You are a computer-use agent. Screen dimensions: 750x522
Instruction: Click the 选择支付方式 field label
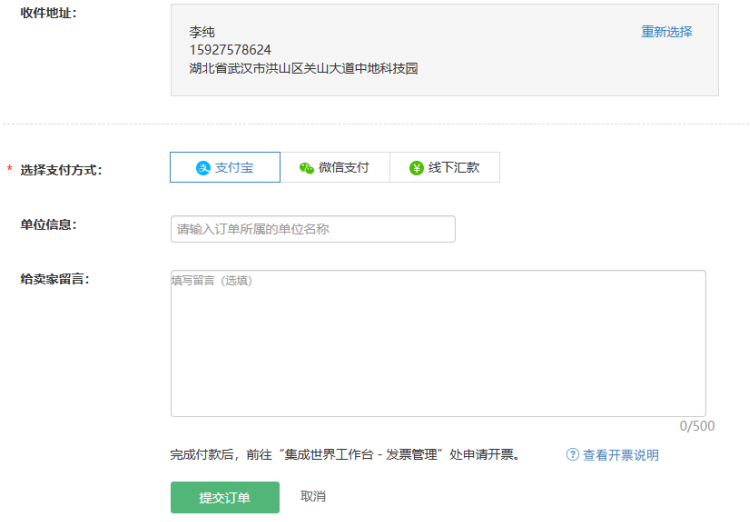coord(61,170)
